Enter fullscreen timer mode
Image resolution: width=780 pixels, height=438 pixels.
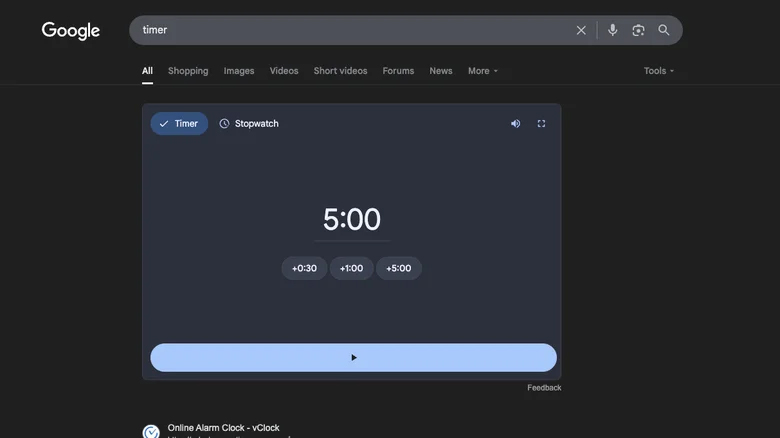(542, 124)
